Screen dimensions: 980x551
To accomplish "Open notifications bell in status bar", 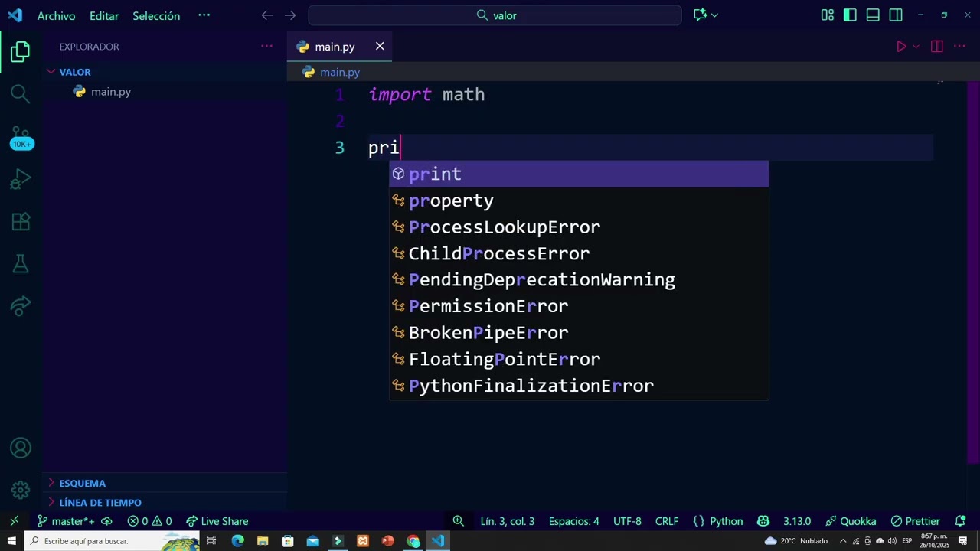I will (960, 521).
